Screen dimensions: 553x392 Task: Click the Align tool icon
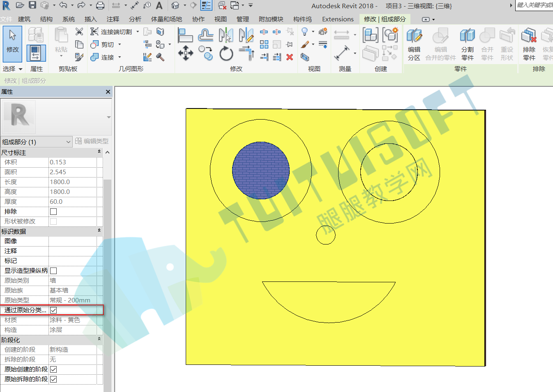tap(185, 36)
